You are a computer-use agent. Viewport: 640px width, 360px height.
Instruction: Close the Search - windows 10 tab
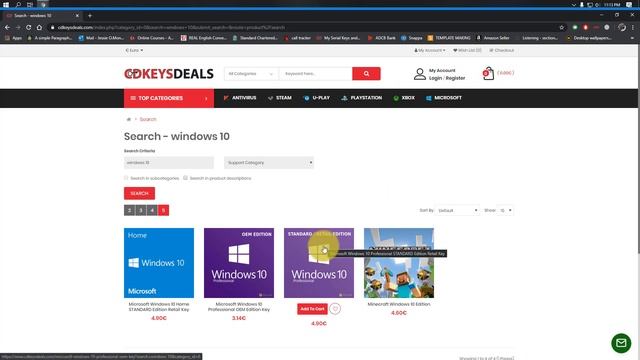point(77,16)
